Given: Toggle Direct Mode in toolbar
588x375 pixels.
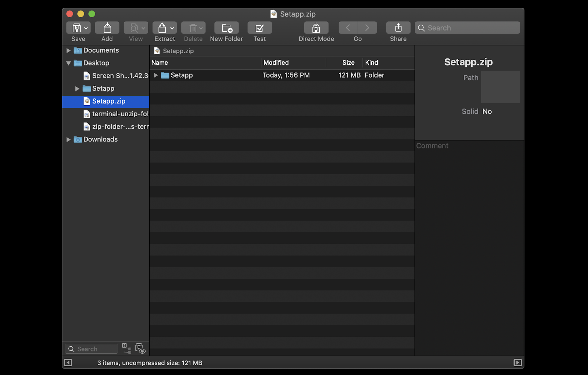Looking at the screenshot, I should click(x=316, y=28).
